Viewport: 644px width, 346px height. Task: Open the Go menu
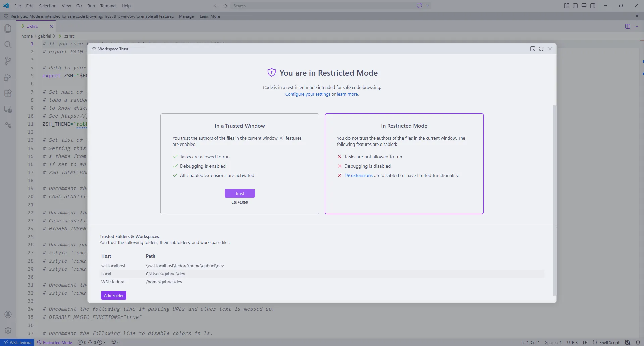(x=79, y=6)
